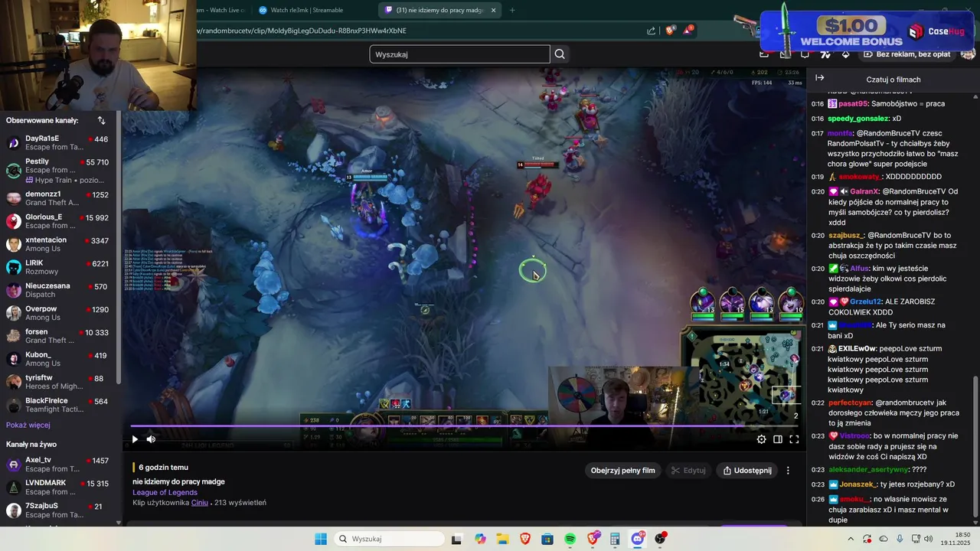Open BlackFireIce channel in sidebar
This screenshot has height=551, width=980.
click(x=58, y=405)
